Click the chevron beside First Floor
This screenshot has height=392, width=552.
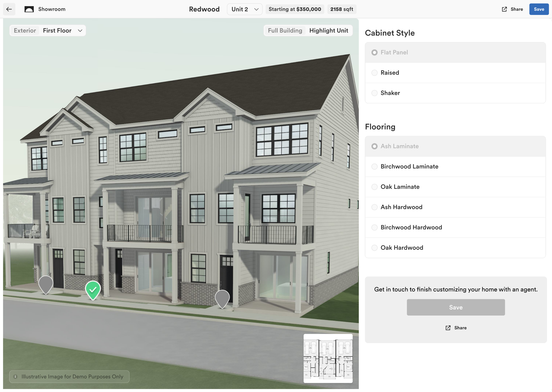tap(80, 30)
